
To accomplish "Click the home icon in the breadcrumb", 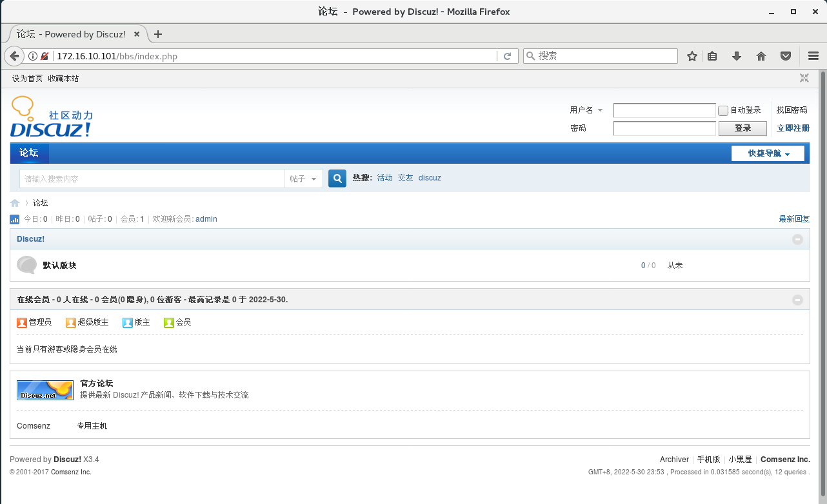I will 15,203.
